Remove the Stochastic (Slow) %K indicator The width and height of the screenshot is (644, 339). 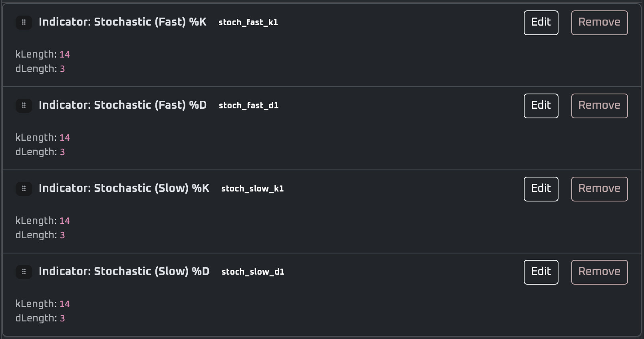tap(599, 189)
